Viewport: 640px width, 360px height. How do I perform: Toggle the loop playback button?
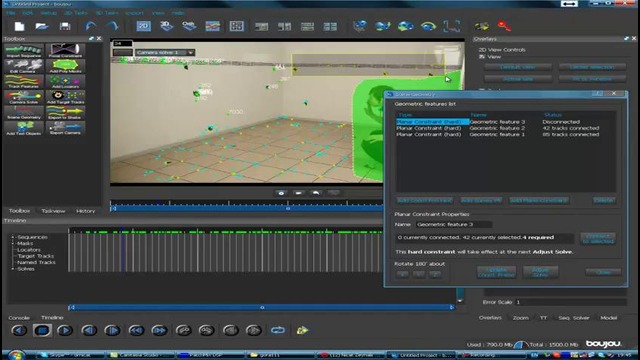click(x=278, y=330)
